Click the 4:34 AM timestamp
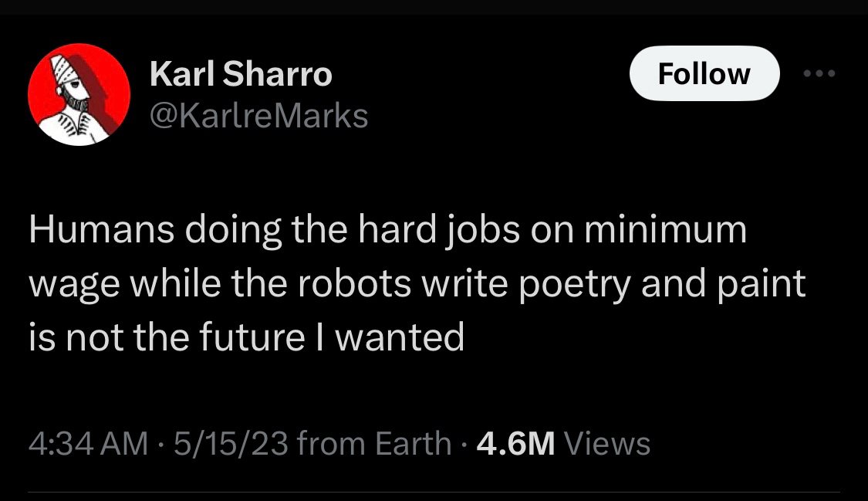 point(87,443)
